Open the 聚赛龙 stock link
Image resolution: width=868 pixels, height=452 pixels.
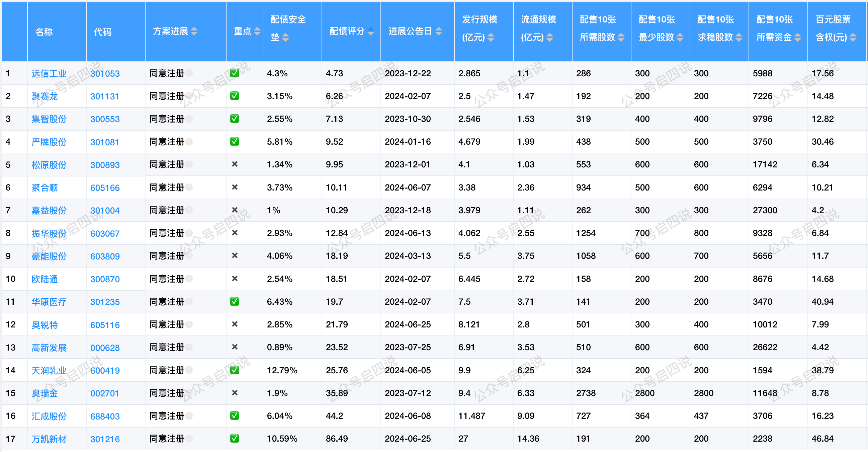point(45,96)
